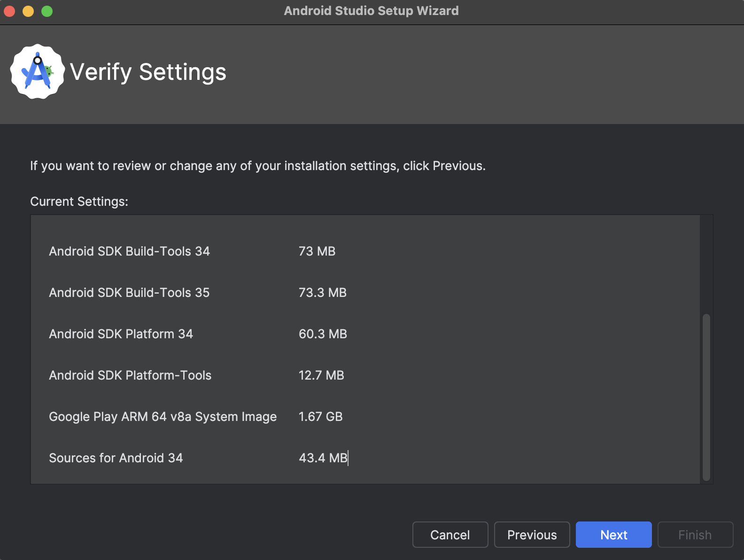Click the Next button

coord(613,535)
